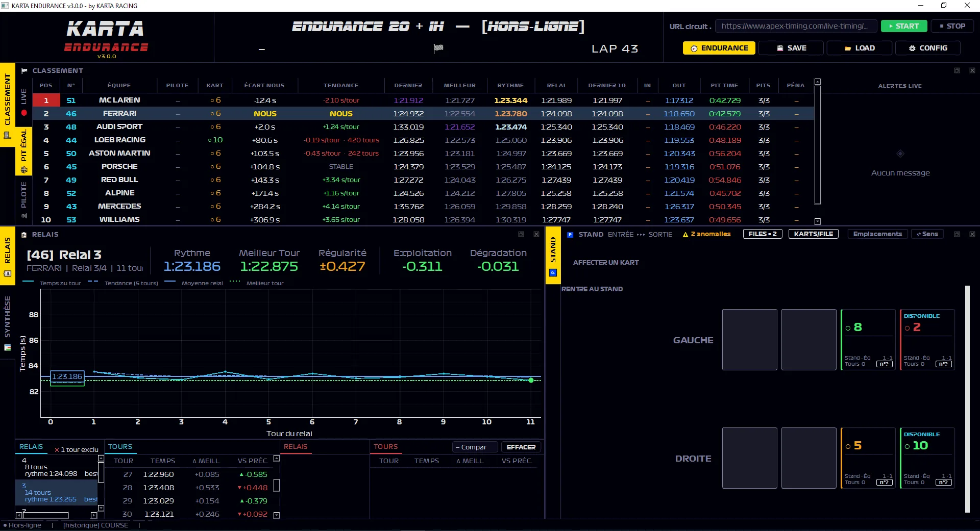Viewport: 980px width, 531px height.
Task: Click the LOAD button
Action: (x=860, y=48)
